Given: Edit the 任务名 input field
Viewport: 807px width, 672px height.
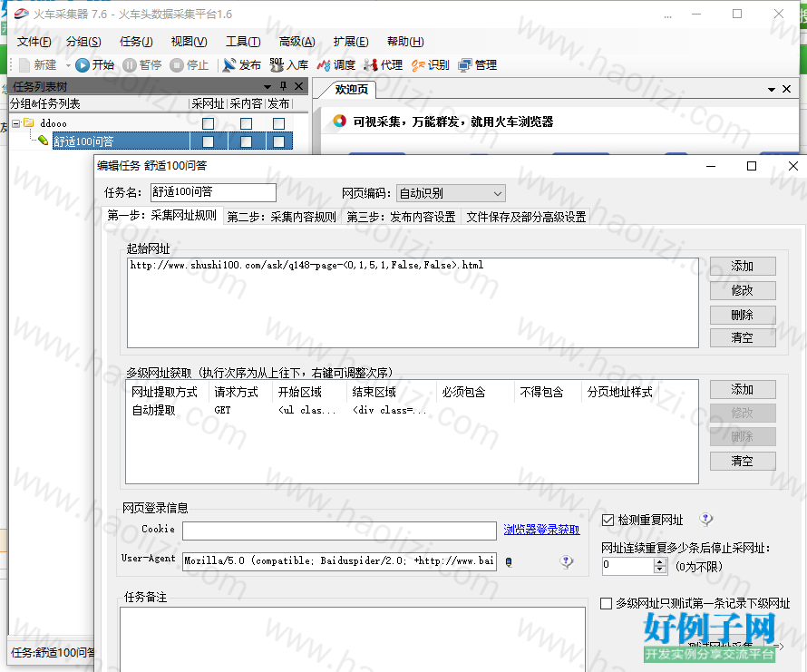Looking at the screenshot, I should (213, 192).
